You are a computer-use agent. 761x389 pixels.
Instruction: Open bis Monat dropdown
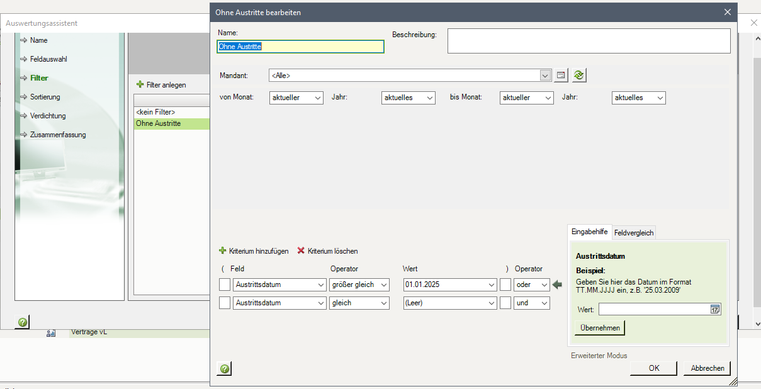(548, 97)
